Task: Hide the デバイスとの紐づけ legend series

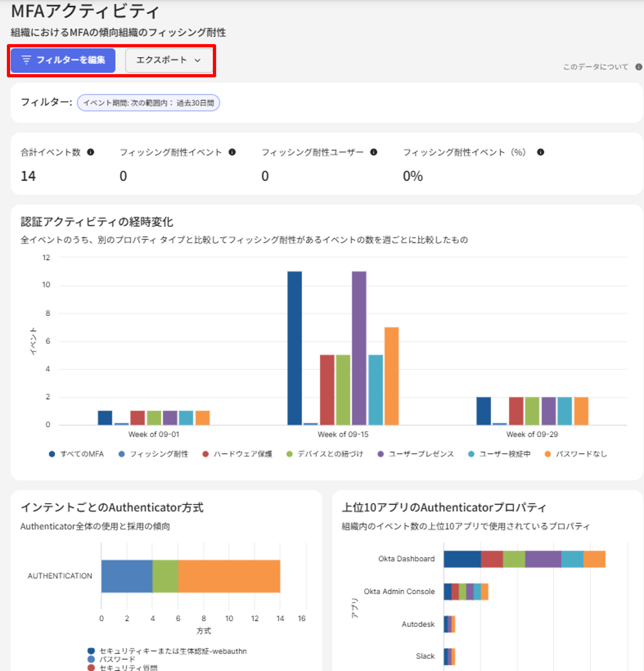Action: 325,454
